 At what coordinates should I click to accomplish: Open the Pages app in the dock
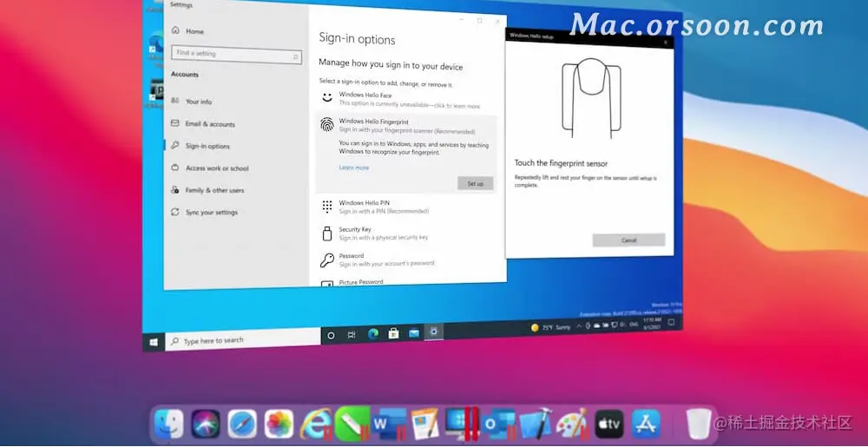[425, 424]
